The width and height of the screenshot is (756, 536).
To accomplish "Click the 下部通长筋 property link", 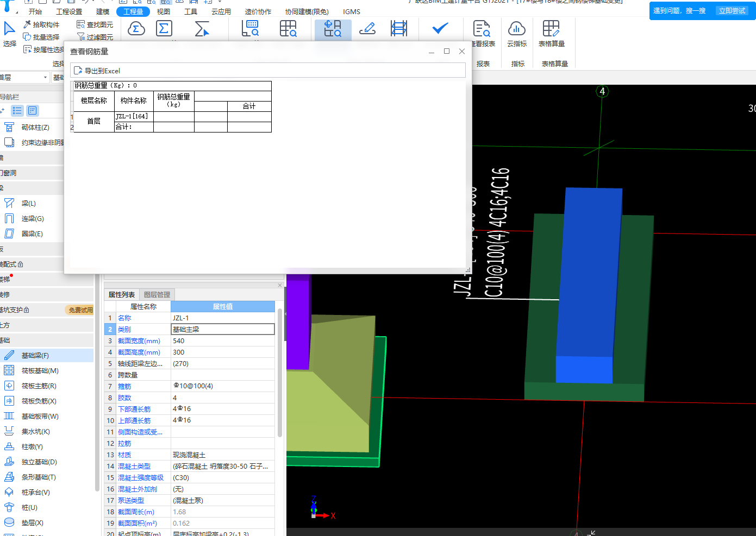I will pyautogui.click(x=134, y=409).
